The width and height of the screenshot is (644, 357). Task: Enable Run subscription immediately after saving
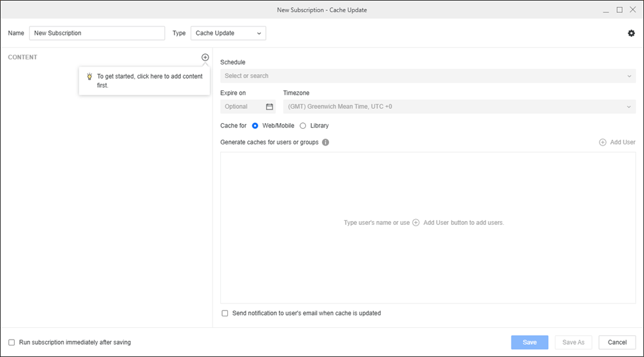(12, 343)
